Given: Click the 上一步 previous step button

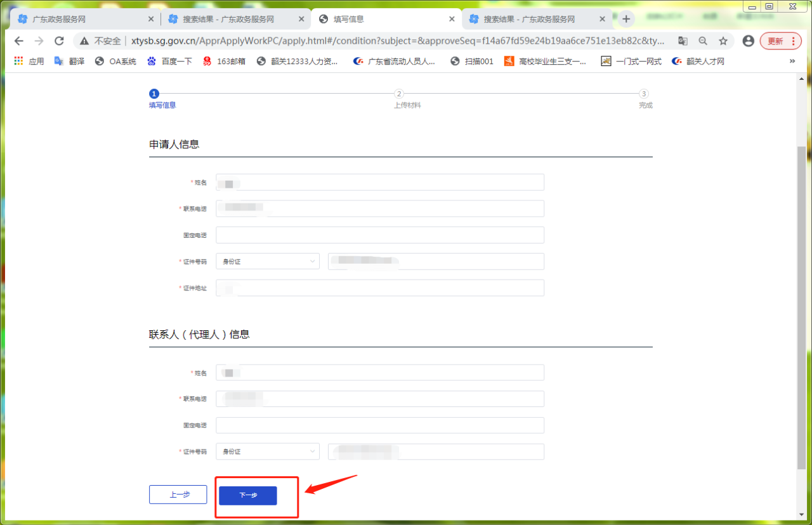Looking at the screenshot, I should click(178, 495).
